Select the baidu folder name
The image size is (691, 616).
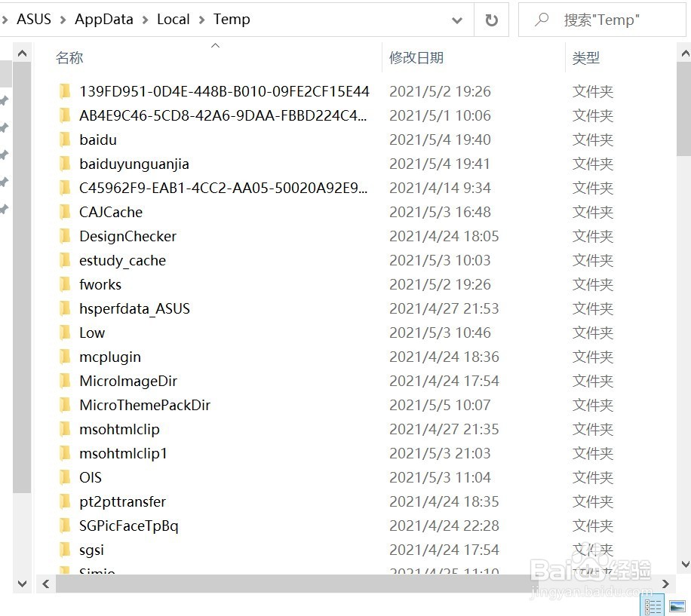pos(98,139)
